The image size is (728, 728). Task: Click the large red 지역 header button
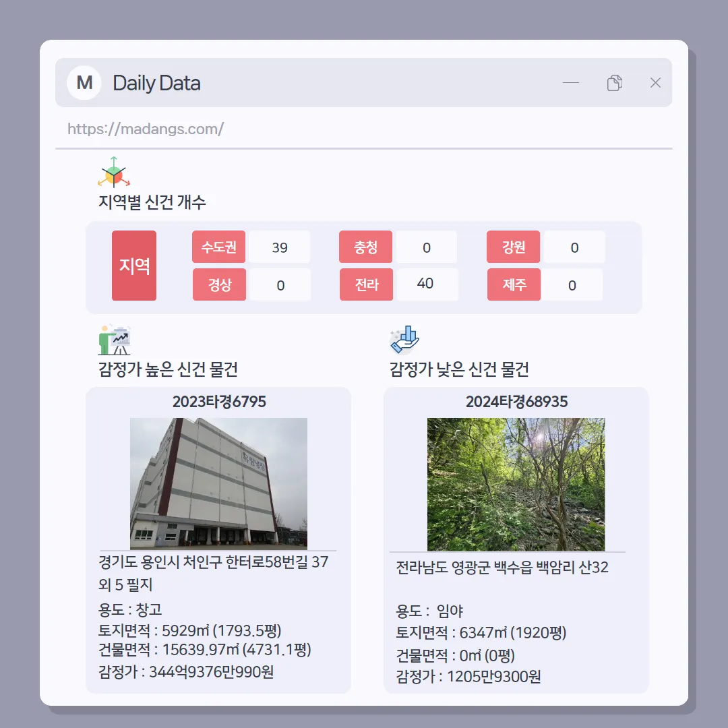tap(134, 266)
